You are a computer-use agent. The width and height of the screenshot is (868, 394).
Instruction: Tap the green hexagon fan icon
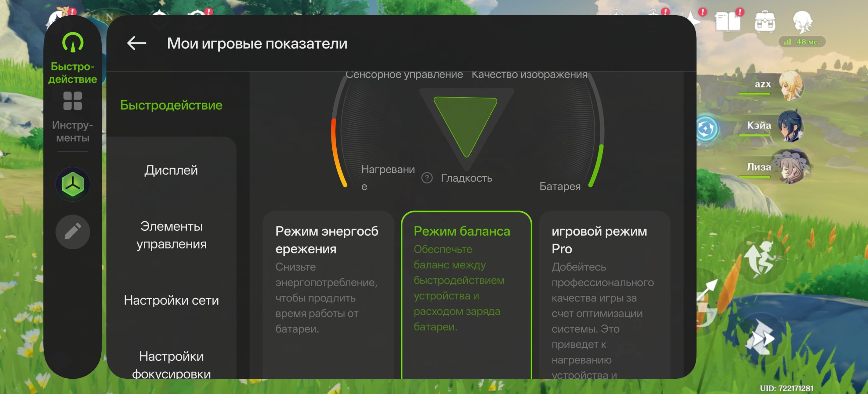tap(73, 184)
